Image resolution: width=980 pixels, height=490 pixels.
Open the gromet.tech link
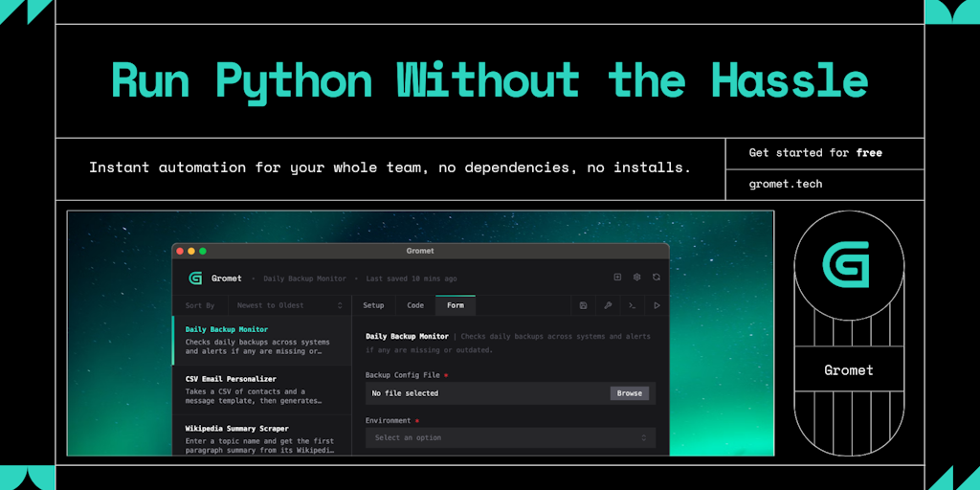coord(786,184)
